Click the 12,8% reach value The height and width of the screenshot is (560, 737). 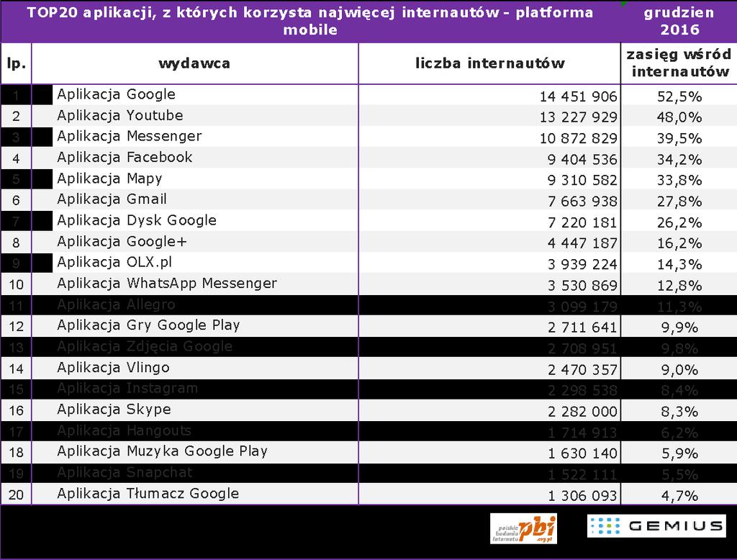(x=679, y=286)
